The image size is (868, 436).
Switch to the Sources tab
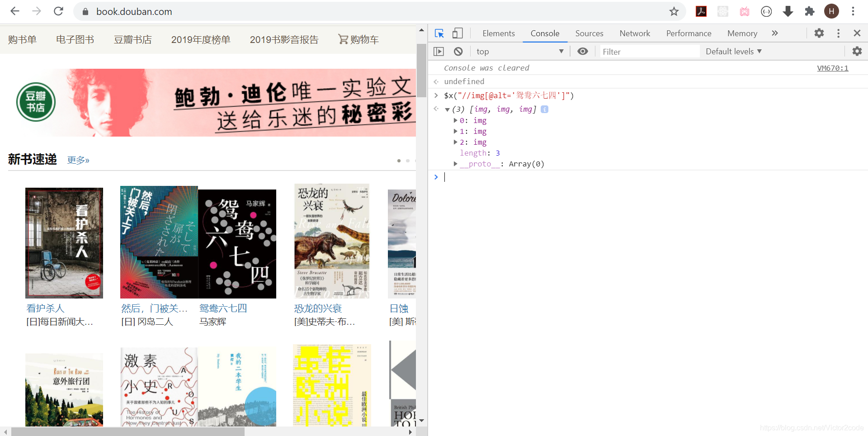(589, 33)
